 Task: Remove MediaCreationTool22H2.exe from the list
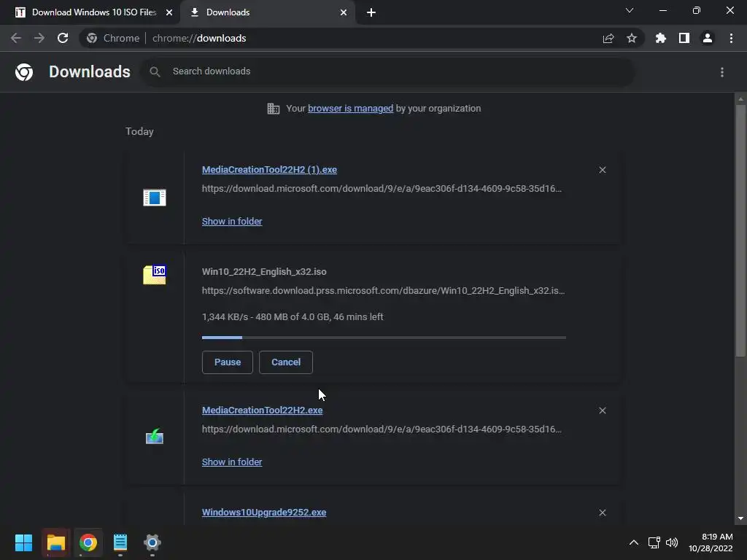tap(603, 411)
